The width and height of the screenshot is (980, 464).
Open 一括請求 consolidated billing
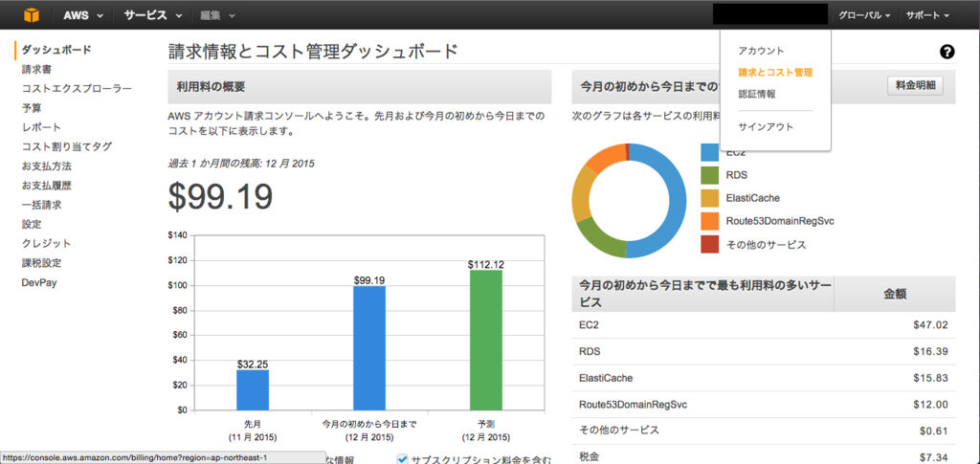pyautogui.click(x=41, y=205)
